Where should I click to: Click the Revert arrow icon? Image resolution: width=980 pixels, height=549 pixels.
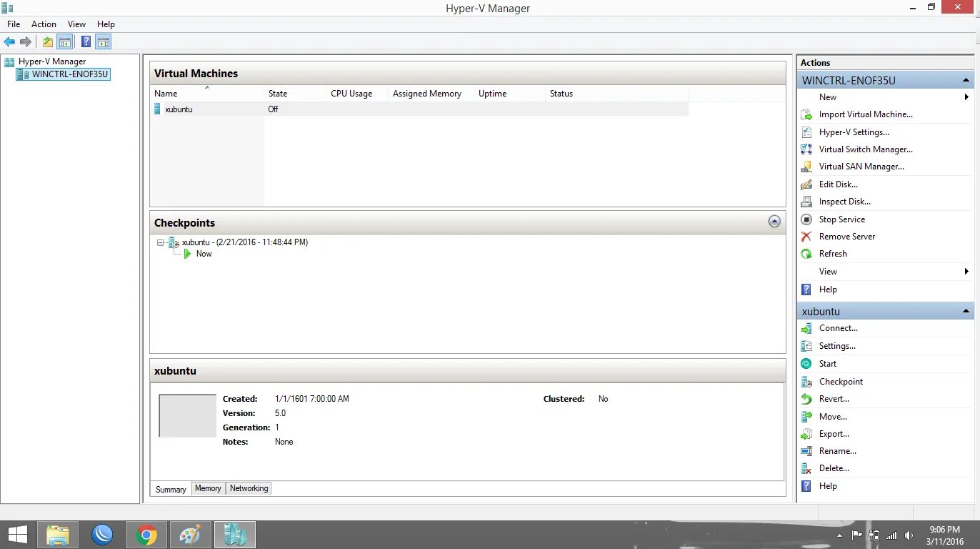coord(806,399)
